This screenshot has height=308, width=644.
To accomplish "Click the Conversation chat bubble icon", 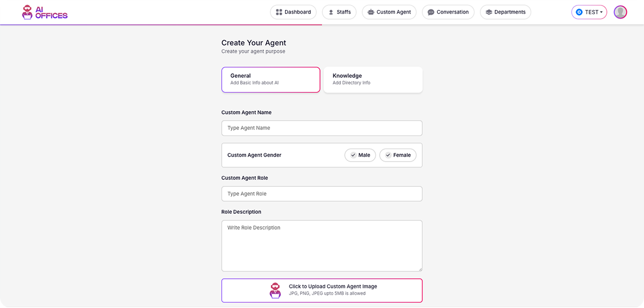I will click(x=431, y=12).
